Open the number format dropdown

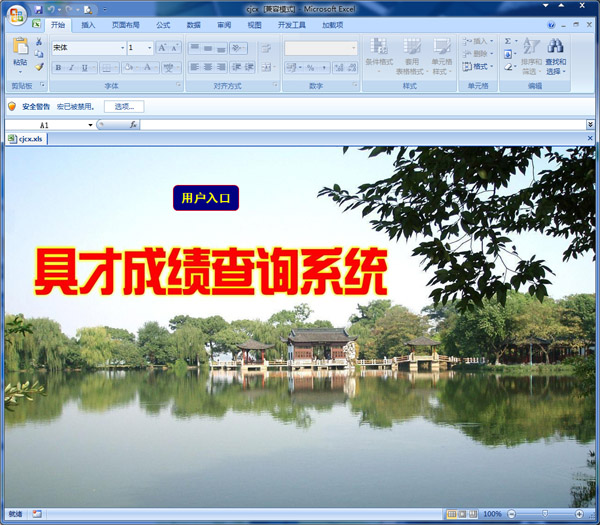click(354, 48)
